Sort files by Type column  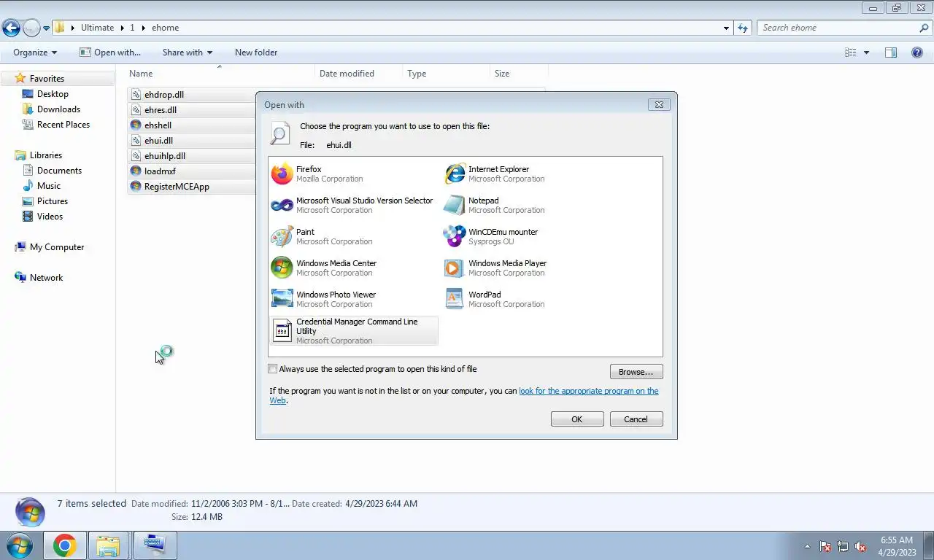(446, 74)
